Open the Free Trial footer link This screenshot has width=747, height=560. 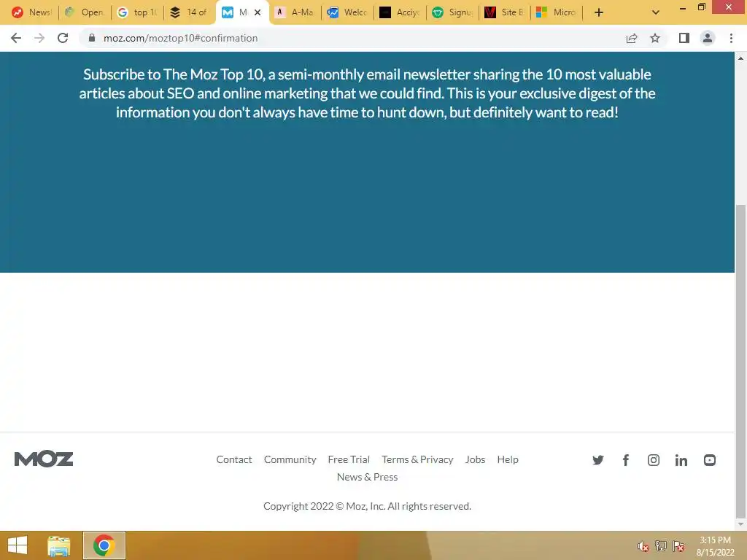point(349,459)
